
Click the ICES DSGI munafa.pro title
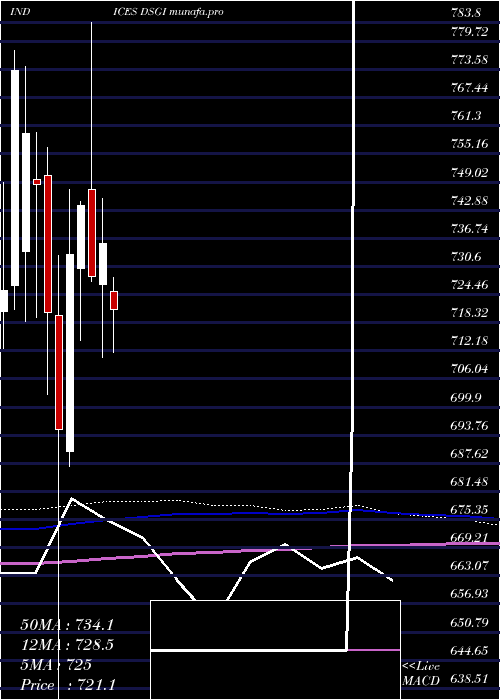pos(168,12)
